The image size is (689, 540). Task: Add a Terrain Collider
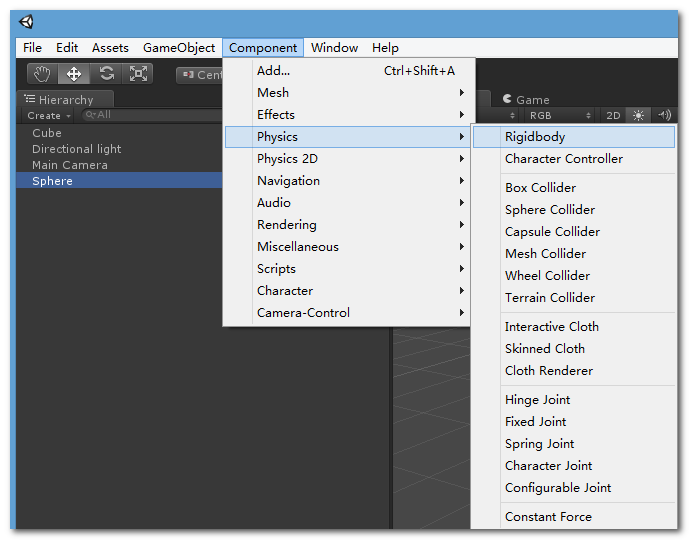point(574,297)
